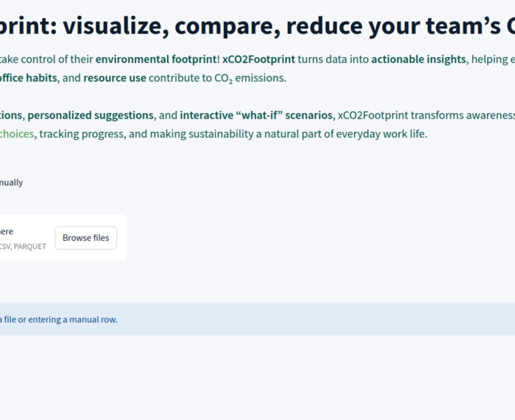Viewport: 515px width, 420px height.
Task: Click the Browse files button
Action: [85, 238]
